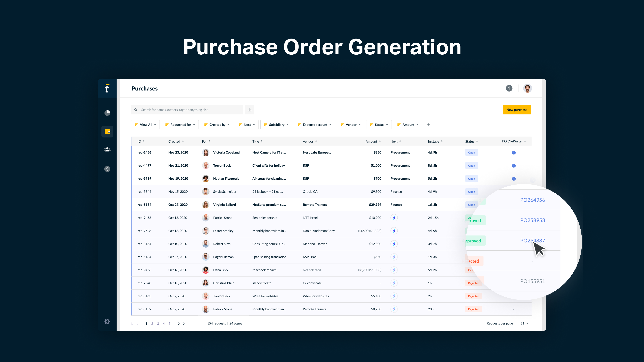644x362 pixels.
Task: Click the help question mark icon
Action: [509, 88]
